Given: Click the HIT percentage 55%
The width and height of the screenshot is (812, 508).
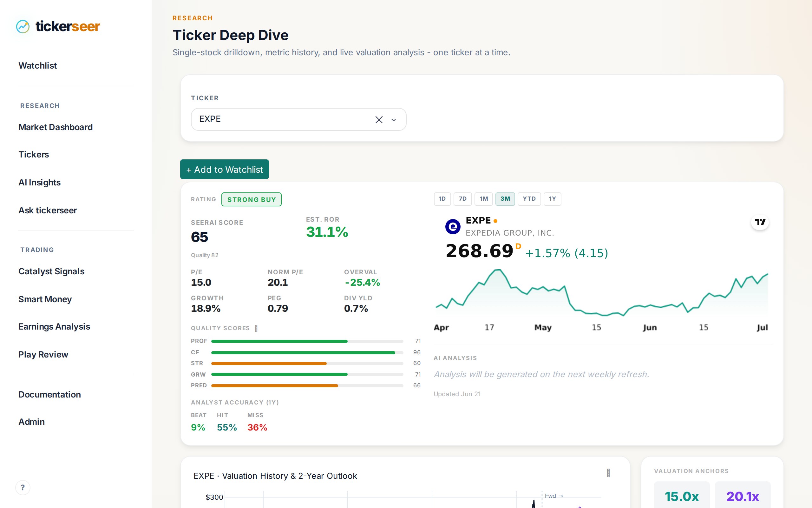Looking at the screenshot, I should [227, 427].
